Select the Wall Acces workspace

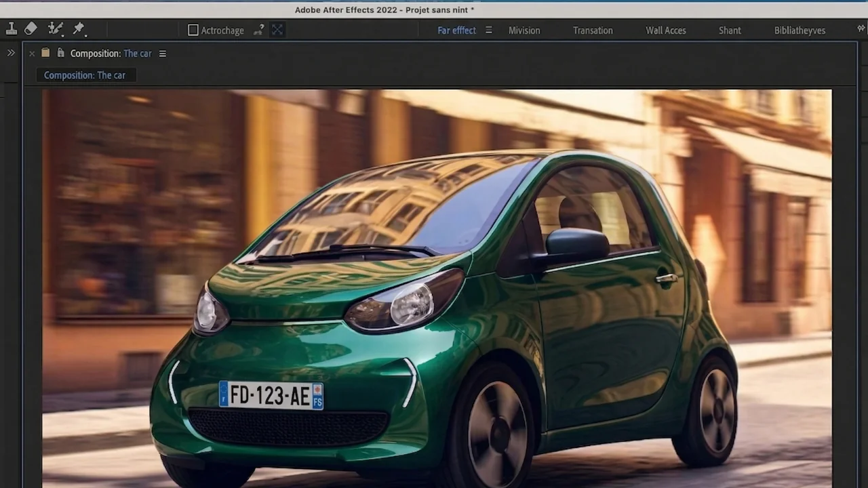[x=665, y=30]
